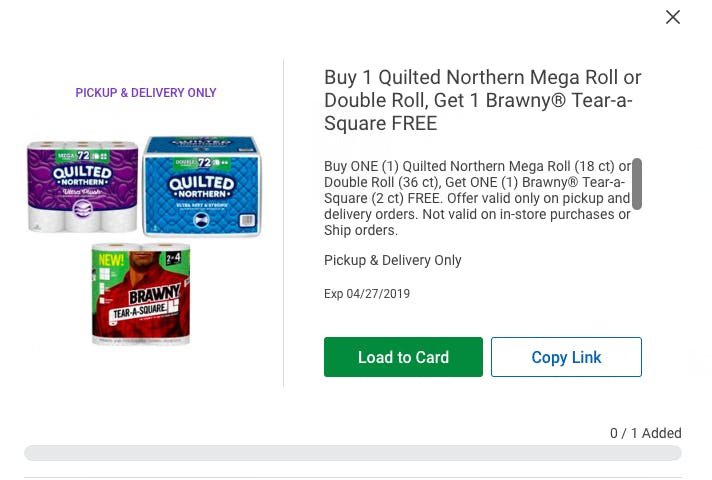Click the added coupons progress bar
This screenshot has width=712, height=480.
pos(353,453)
